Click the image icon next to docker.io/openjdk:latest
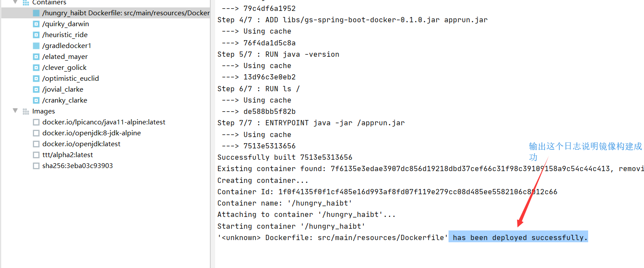The image size is (644, 268). (36, 144)
